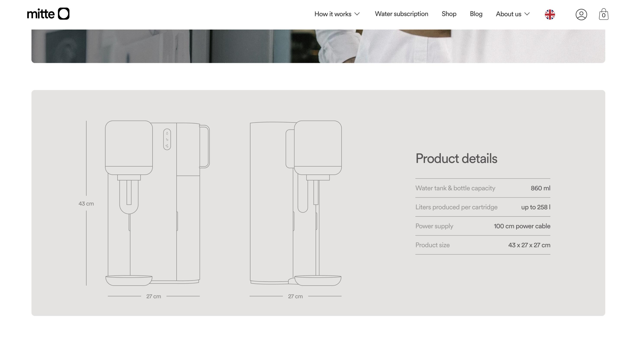The image size is (637, 364).
Task: Expand the How it works menu
Action: [337, 14]
